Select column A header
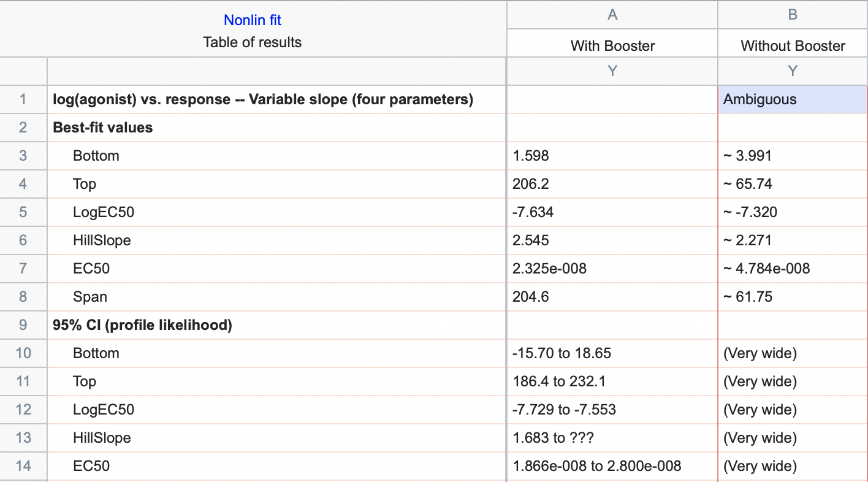868x482 pixels. point(612,15)
